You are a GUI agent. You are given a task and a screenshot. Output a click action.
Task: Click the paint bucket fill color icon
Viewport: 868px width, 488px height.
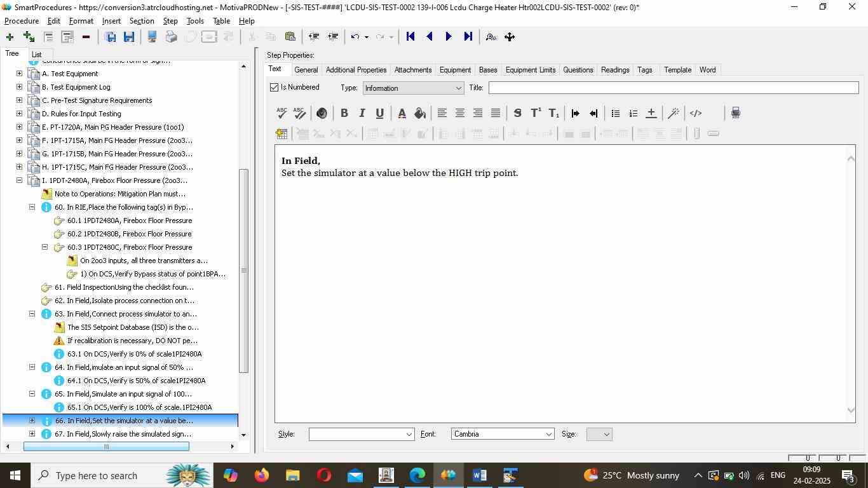click(x=419, y=113)
